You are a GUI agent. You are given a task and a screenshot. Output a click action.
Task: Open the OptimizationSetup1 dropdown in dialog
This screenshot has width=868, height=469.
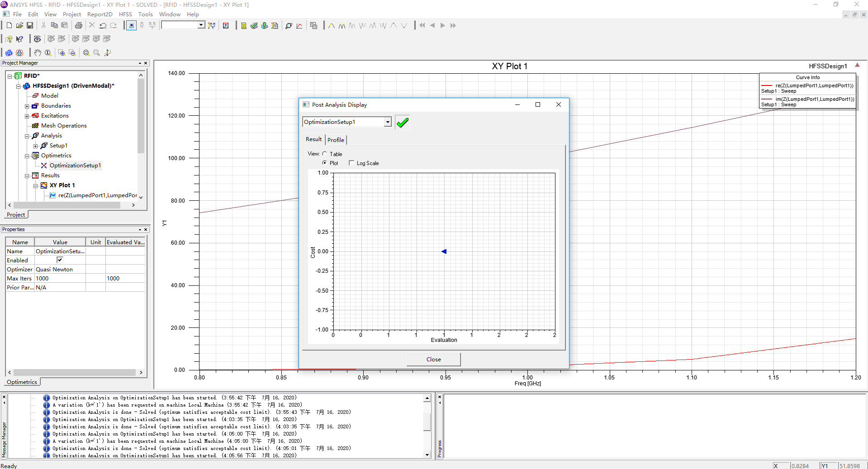coord(388,122)
